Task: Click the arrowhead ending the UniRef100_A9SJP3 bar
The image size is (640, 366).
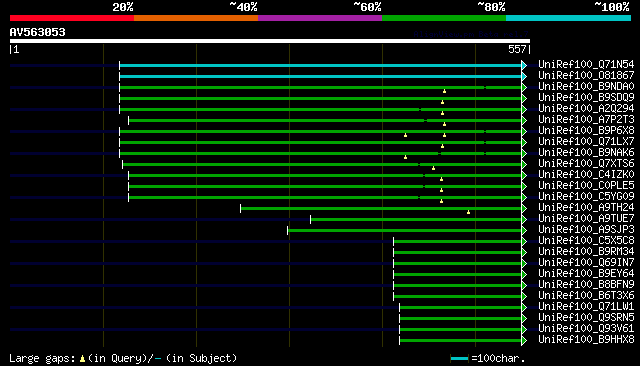Action: tap(524, 231)
